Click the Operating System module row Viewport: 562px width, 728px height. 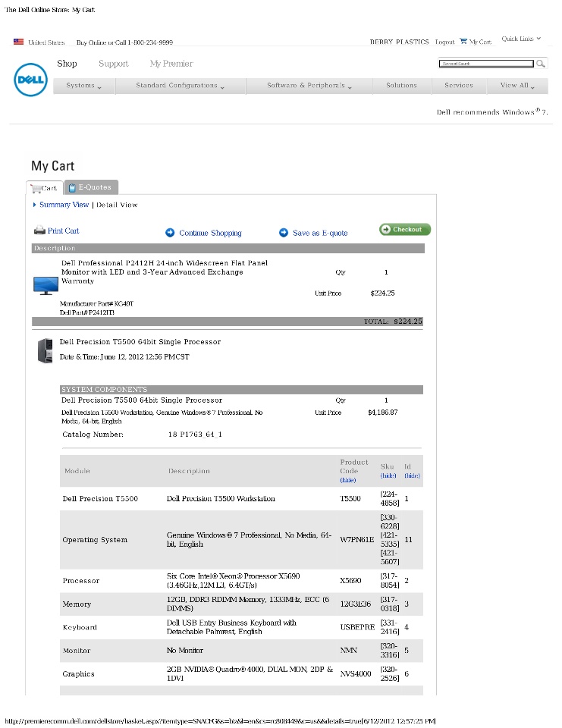point(241,539)
